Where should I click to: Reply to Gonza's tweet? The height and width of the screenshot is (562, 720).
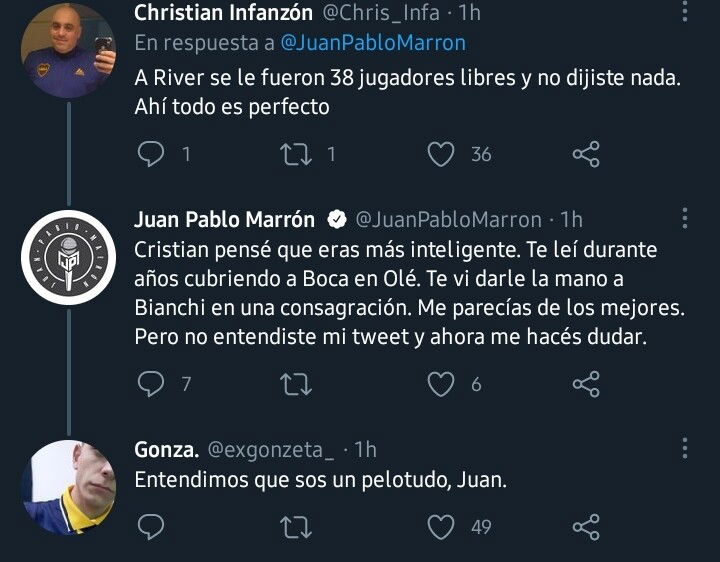tap(150, 526)
